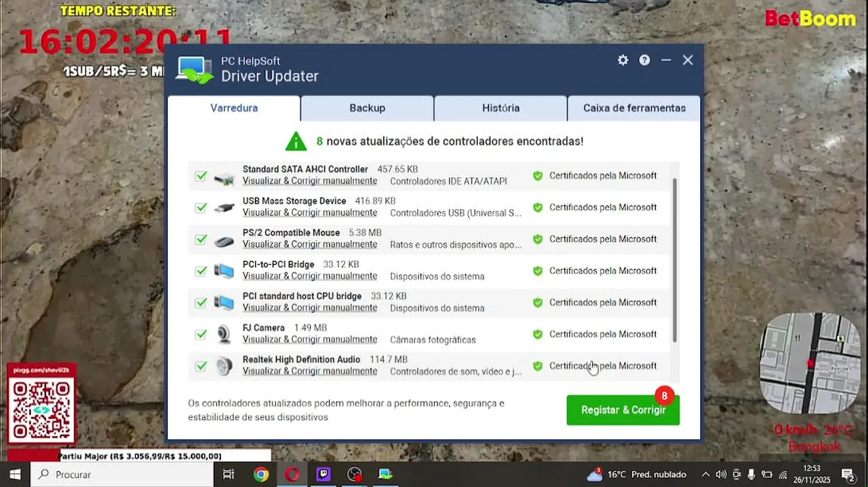Click the Procurar search box on the taskbar
The image size is (868, 487).
click(121, 475)
